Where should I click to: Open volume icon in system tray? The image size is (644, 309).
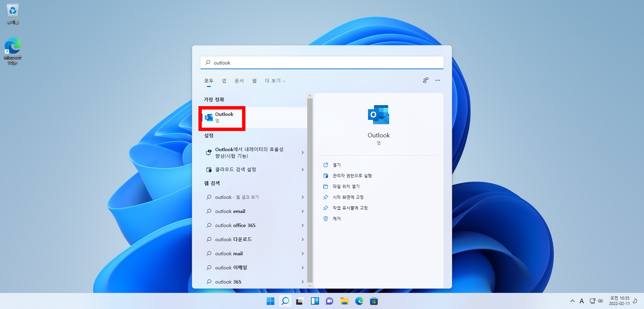pos(600,301)
